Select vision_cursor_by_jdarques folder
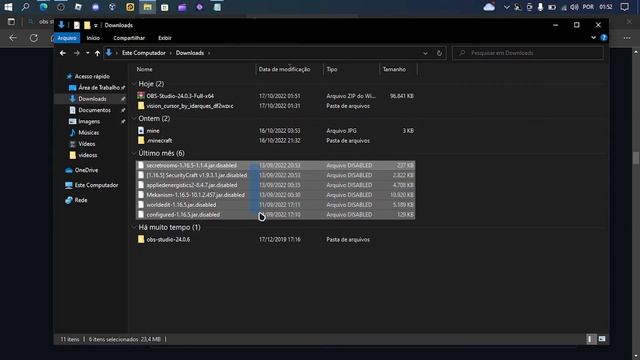The height and width of the screenshot is (360, 640). coord(190,106)
